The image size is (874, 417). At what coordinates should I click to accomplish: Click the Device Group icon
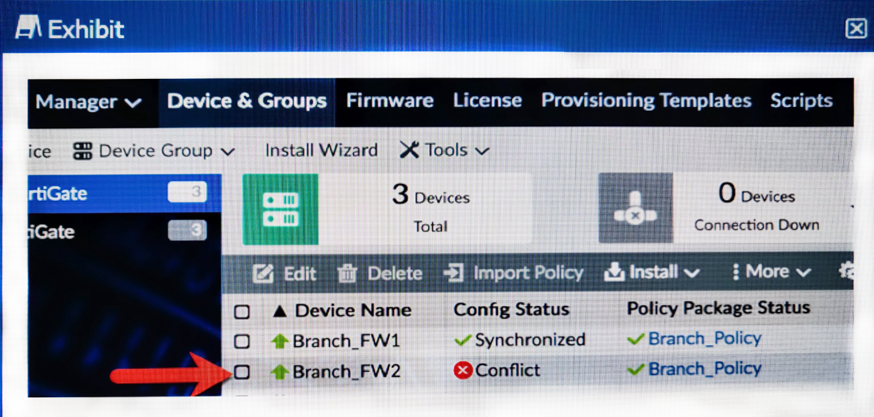click(82, 152)
